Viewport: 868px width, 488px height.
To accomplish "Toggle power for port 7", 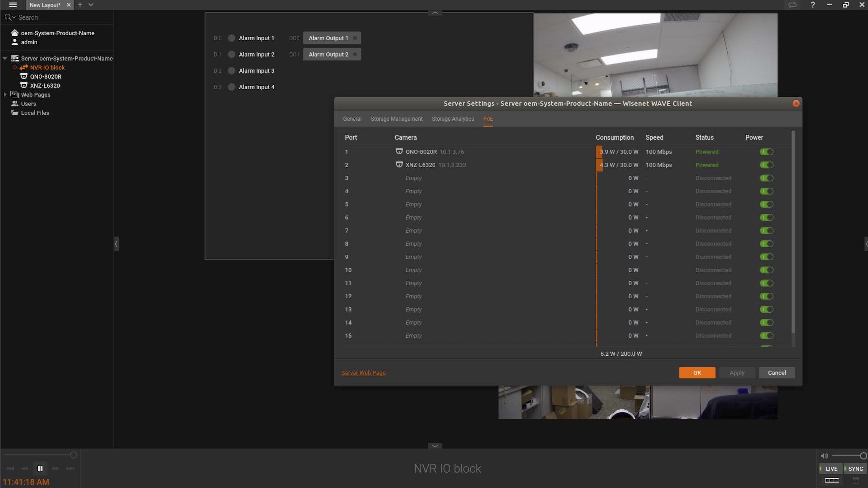I will pos(766,231).
